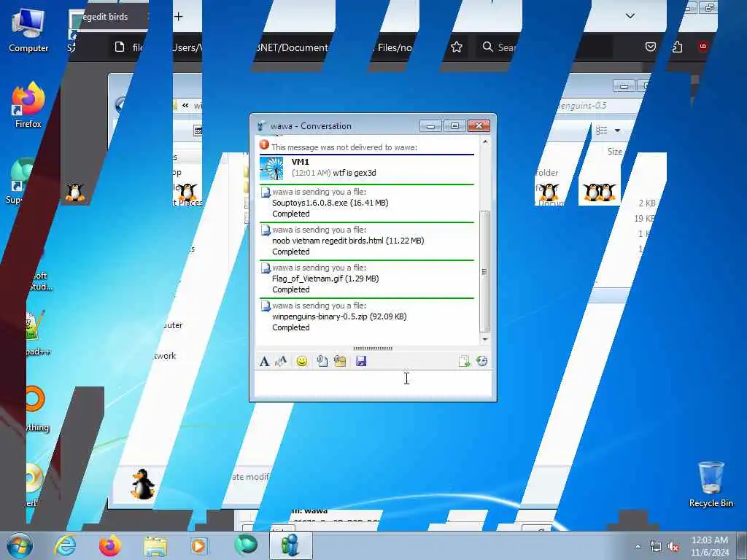Click the font style icon next to font
The height and width of the screenshot is (560, 747).
tap(281, 362)
